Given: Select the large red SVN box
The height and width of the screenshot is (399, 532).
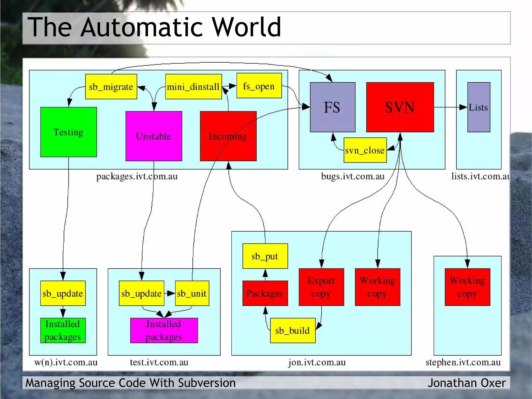Looking at the screenshot, I should 400,107.
